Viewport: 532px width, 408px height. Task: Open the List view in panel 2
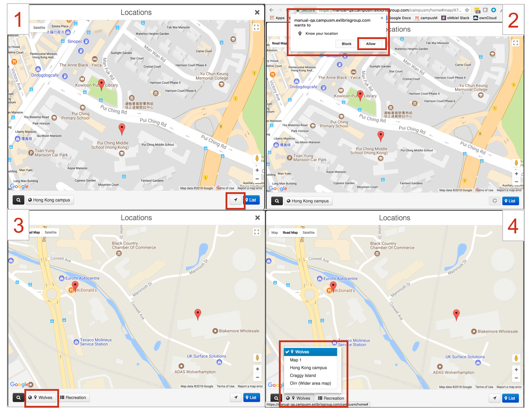tap(511, 201)
